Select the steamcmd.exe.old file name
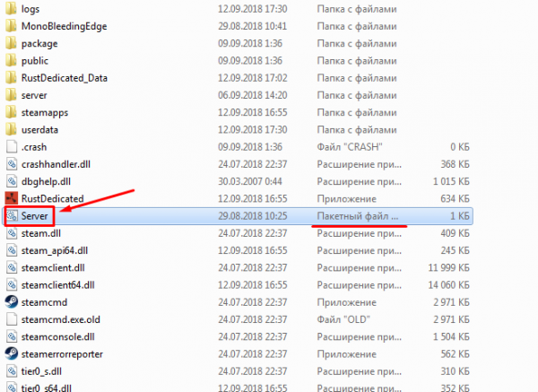Screen dimensions: 538x392 click(61, 319)
